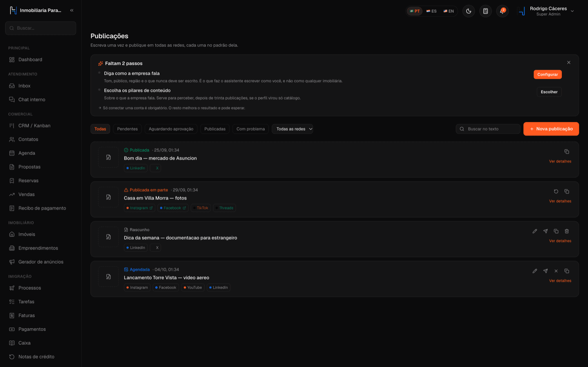Viewport: 588px width, 367px height.
Task: Open the calculator icon in header
Action: [485, 11]
